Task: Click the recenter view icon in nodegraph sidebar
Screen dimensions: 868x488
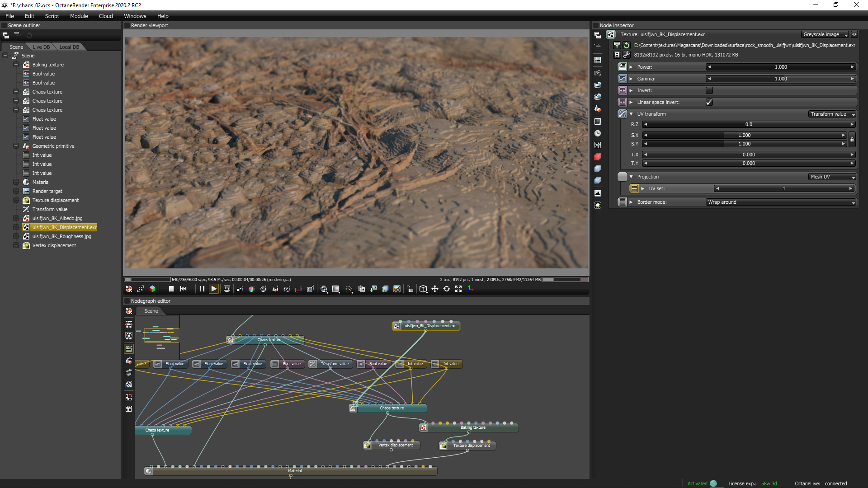Action: (x=129, y=311)
